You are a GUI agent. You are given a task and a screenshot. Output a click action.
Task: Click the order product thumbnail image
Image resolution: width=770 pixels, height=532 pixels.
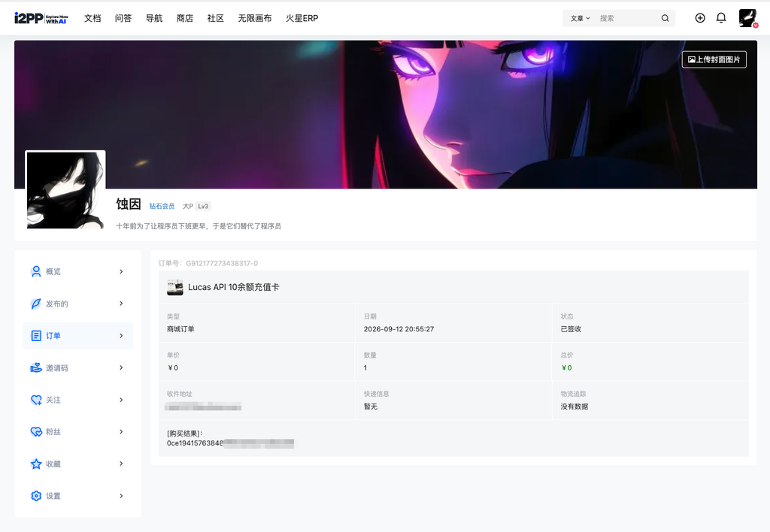coord(174,287)
